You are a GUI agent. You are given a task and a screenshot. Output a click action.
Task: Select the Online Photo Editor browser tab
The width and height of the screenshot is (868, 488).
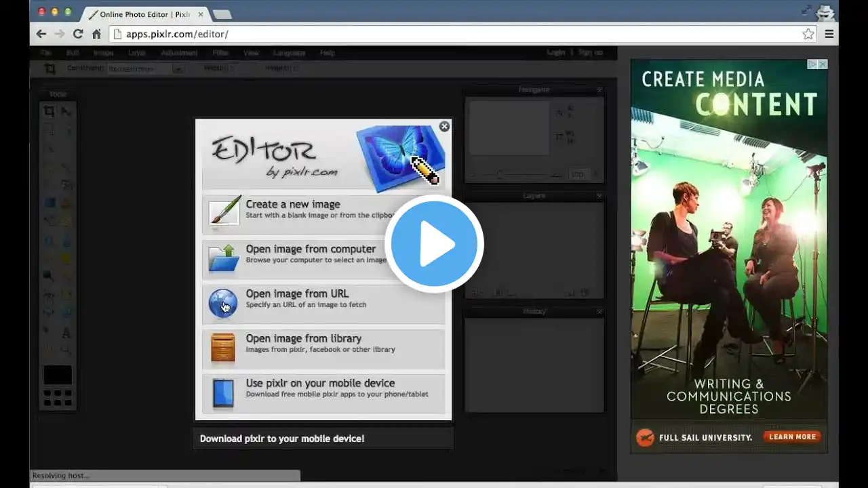pyautogui.click(x=144, y=14)
